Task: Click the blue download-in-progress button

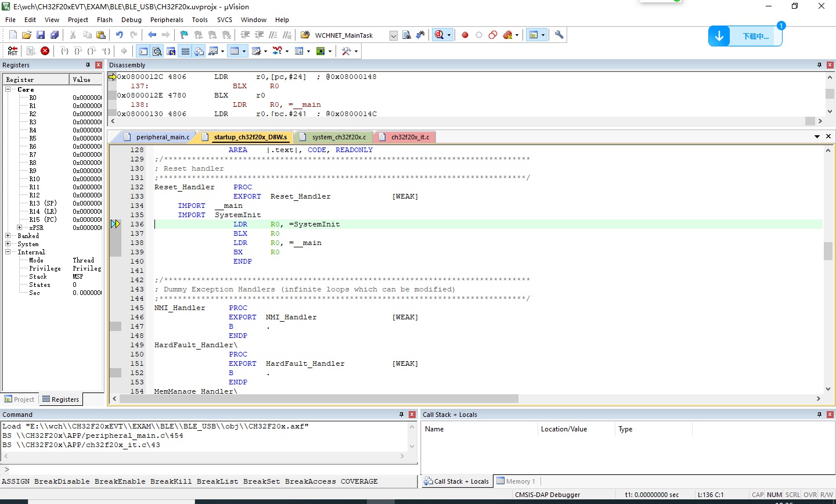Action: pos(745,36)
